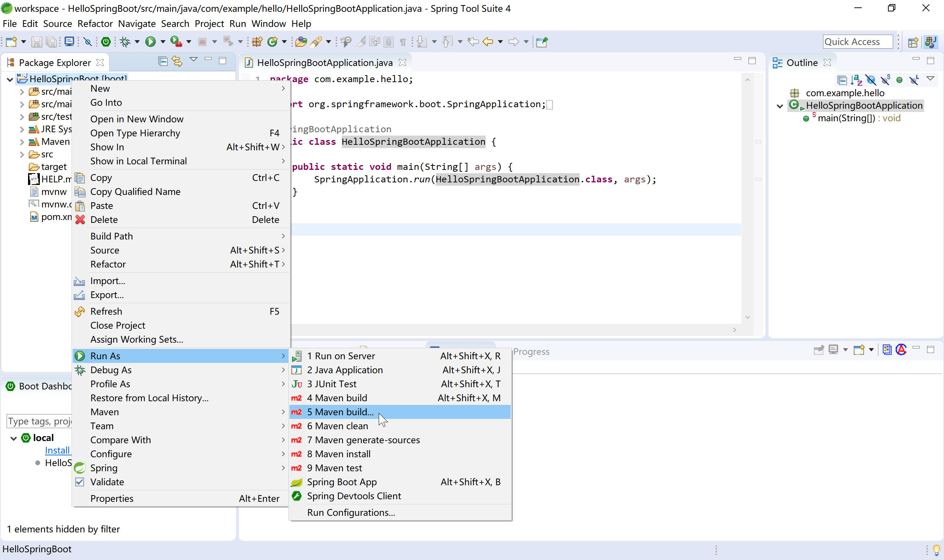Screen dimensions: 944x560
Task: Click the Debug bug icon in toolbar
Action: 125,42
